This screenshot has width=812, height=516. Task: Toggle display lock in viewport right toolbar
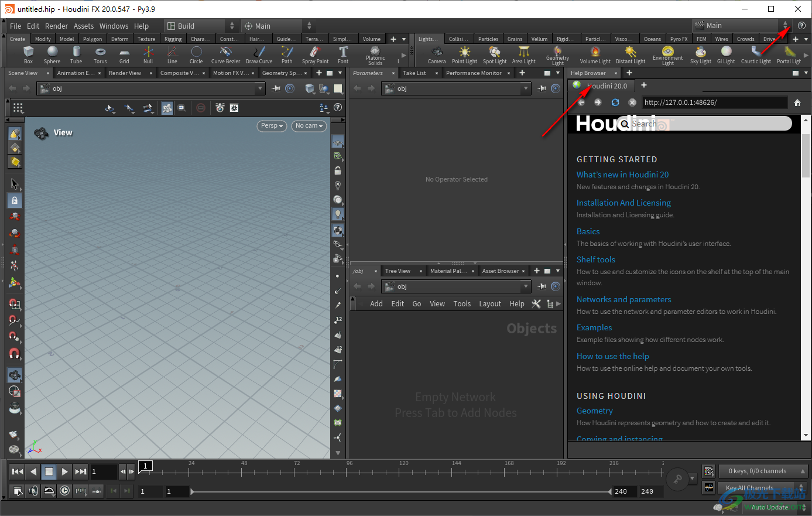point(338,170)
